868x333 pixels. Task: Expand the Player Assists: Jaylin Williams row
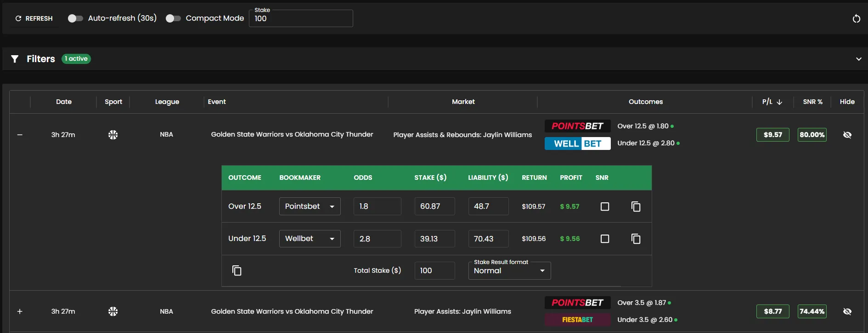click(20, 311)
